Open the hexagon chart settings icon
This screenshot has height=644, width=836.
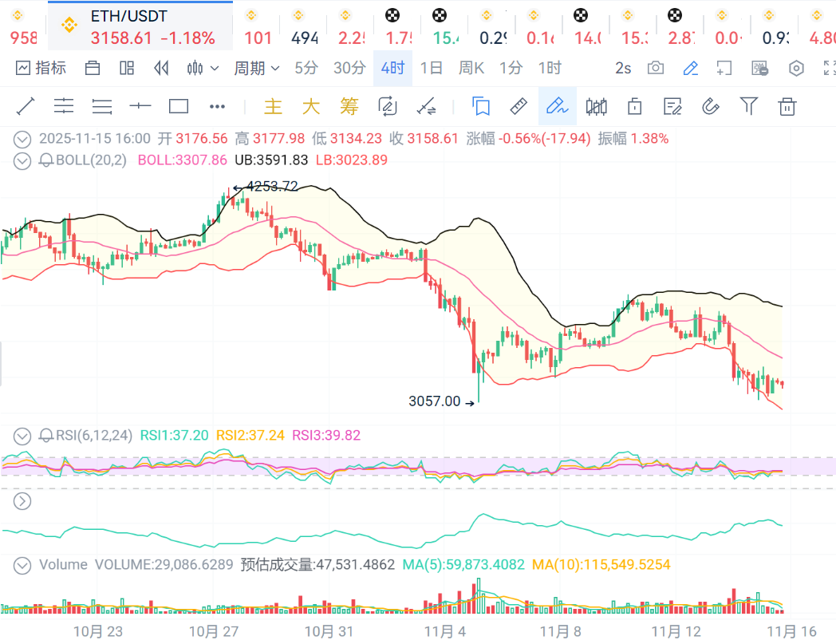(x=796, y=68)
